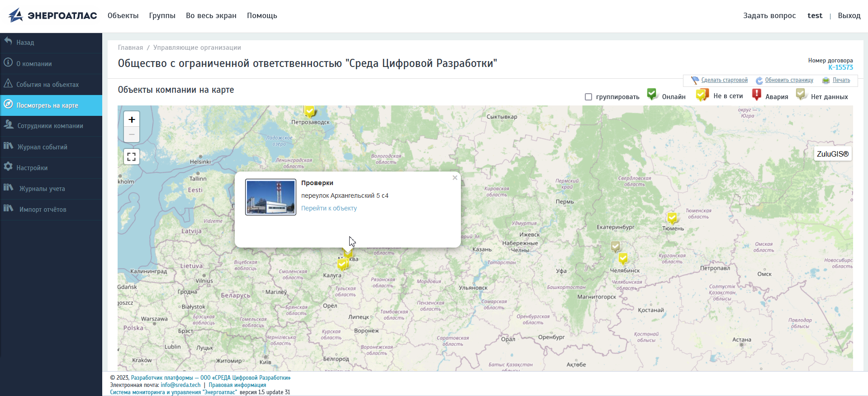Click Назад in the sidebar
The image size is (868, 396).
25,43
